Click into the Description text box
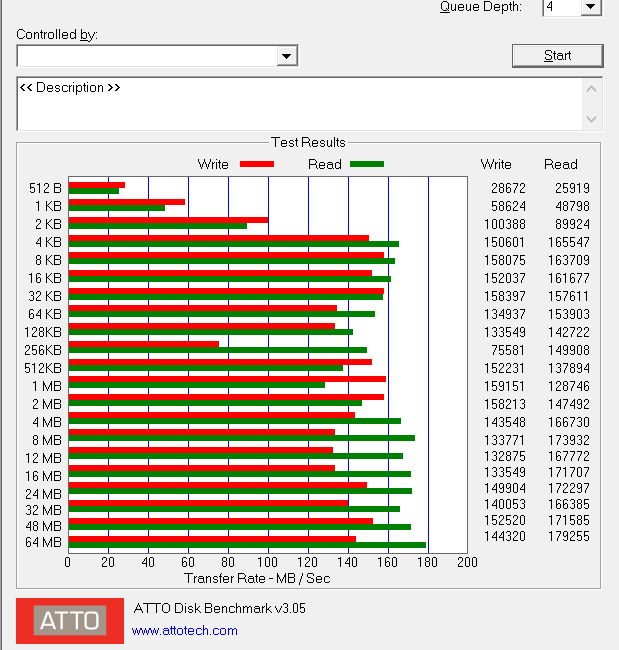This screenshot has width=619, height=650. pyautogui.click(x=298, y=104)
